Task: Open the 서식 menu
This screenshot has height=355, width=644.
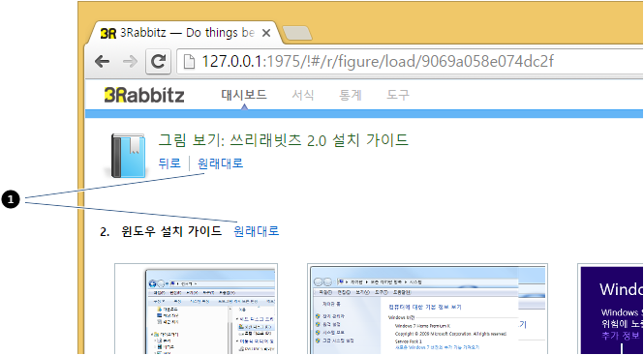Action: [x=303, y=95]
